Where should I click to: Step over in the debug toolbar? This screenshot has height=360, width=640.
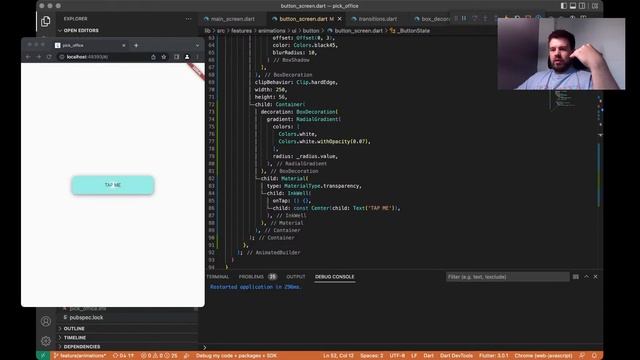[475, 18]
